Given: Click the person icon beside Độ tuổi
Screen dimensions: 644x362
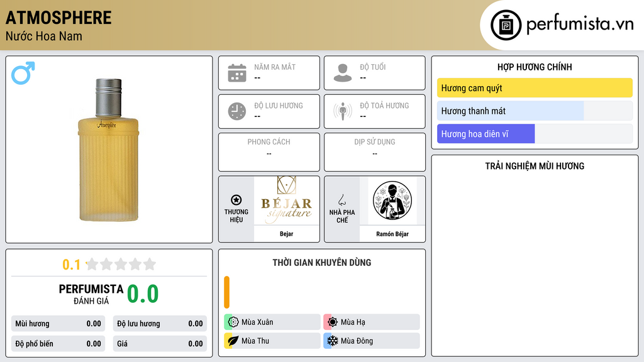Looking at the screenshot, I should click(343, 73).
